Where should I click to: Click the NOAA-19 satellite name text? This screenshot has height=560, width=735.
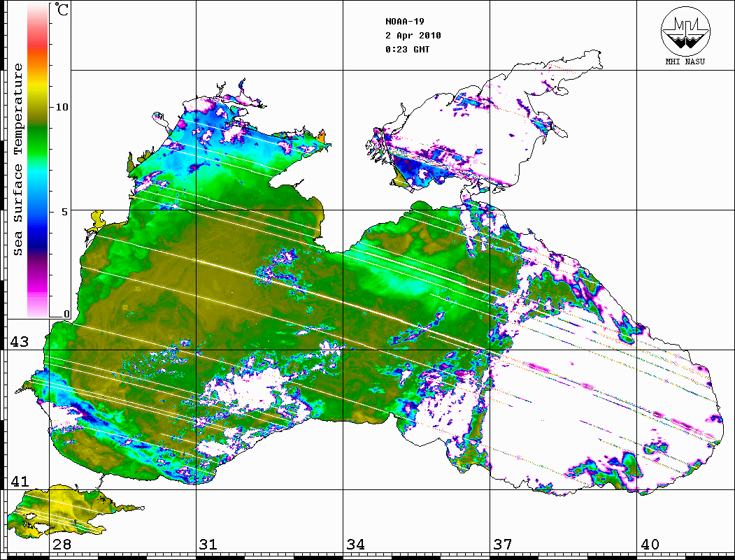(404, 22)
